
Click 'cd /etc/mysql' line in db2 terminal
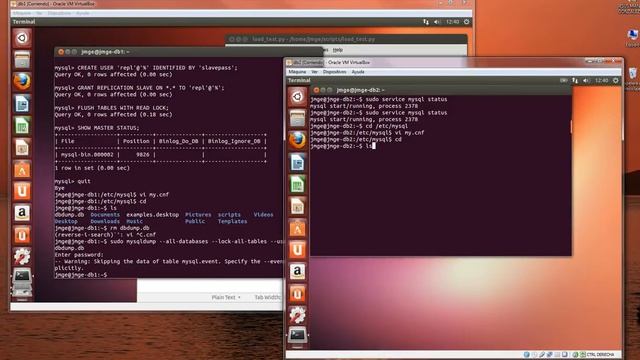(359, 126)
